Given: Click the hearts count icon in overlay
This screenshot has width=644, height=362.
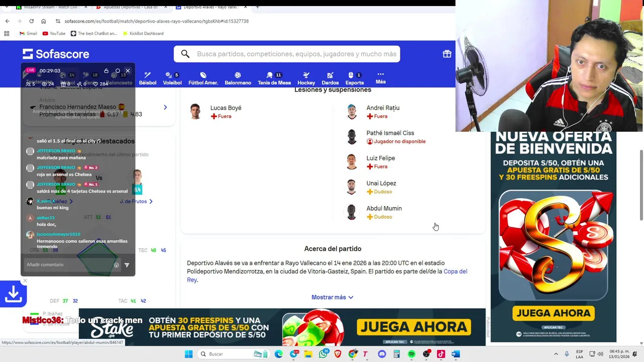Looking at the screenshot, I should 96,84.
